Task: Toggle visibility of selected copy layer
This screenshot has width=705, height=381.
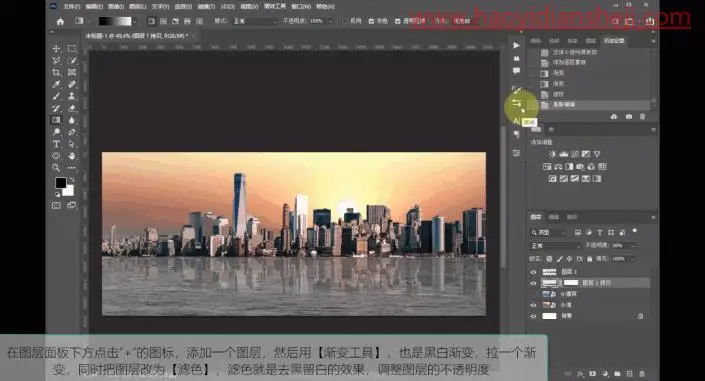Action: 533,283
